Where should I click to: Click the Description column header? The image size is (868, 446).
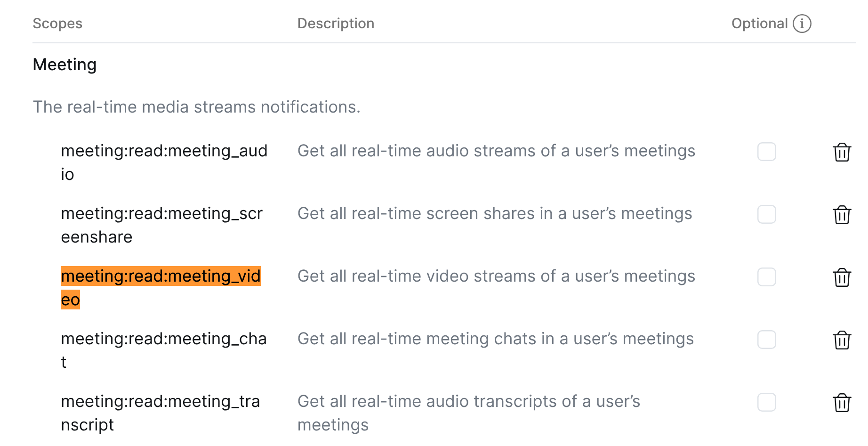(336, 24)
